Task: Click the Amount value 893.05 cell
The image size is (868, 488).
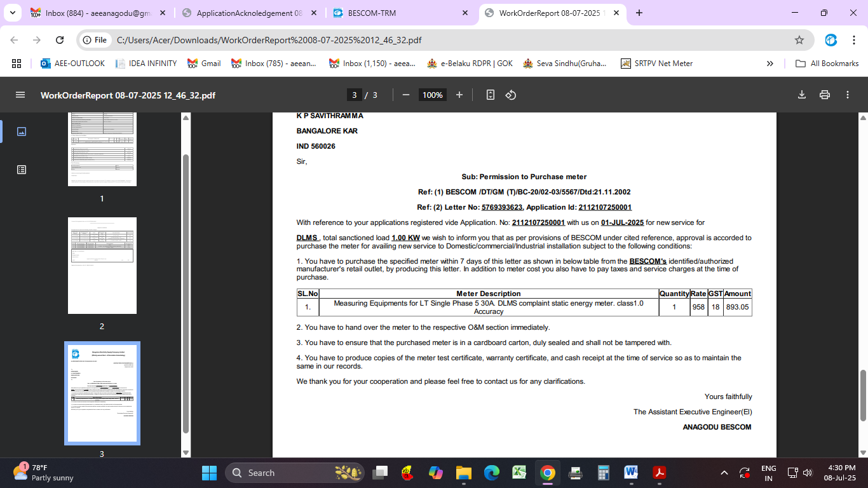Action: click(738, 307)
